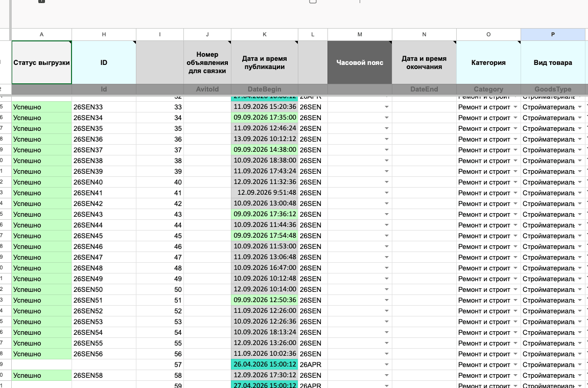Click the 'Дата и время окончания' header cell

[x=424, y=63]
